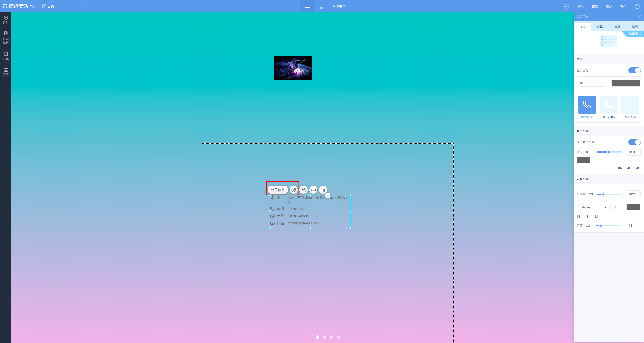Click the icon size field showing 18
Image resolution: width=644 pixels, height=343 pixels.
[591, 83]
